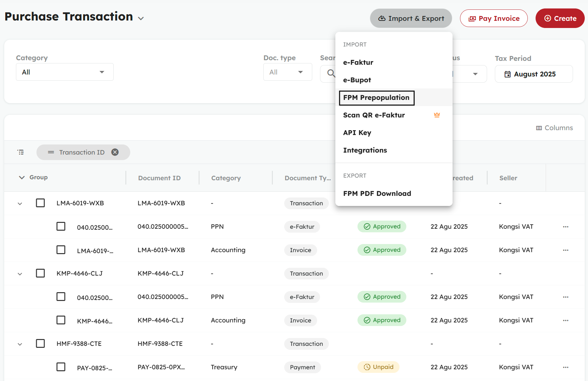Click the Approved status badge on KMP-4646 Invoice row
This screenshot has width=588, height=381.
coord(382,320)
